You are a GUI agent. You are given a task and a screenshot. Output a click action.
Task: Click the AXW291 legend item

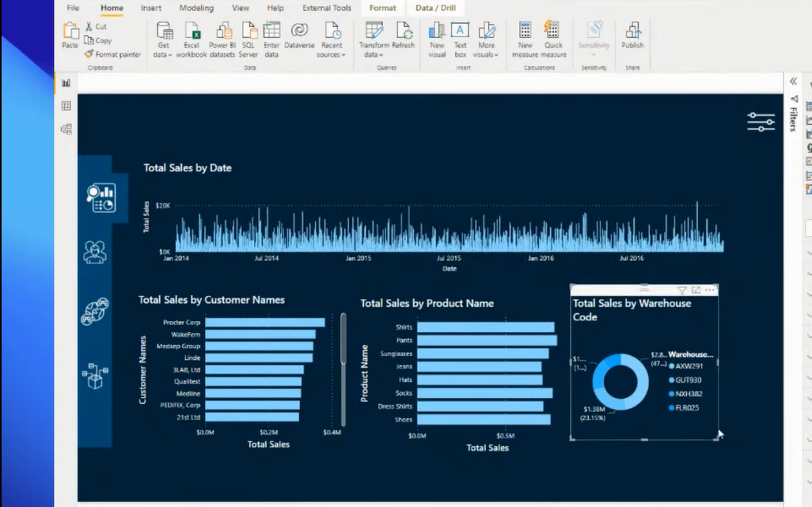(685, 365)
